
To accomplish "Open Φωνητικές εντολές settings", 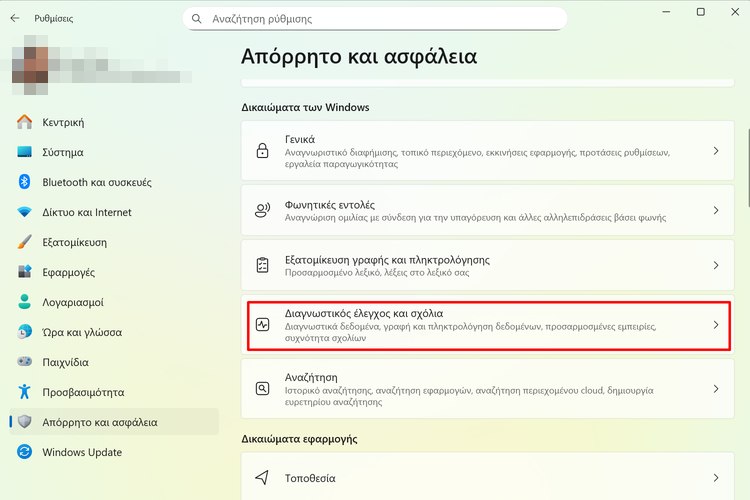I will pos(487,211).
